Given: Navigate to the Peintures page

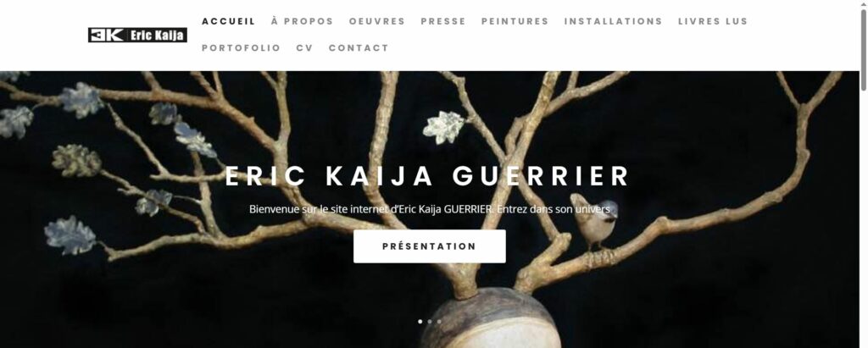Looking at the screenshot, I should click(x=515, y=21).
